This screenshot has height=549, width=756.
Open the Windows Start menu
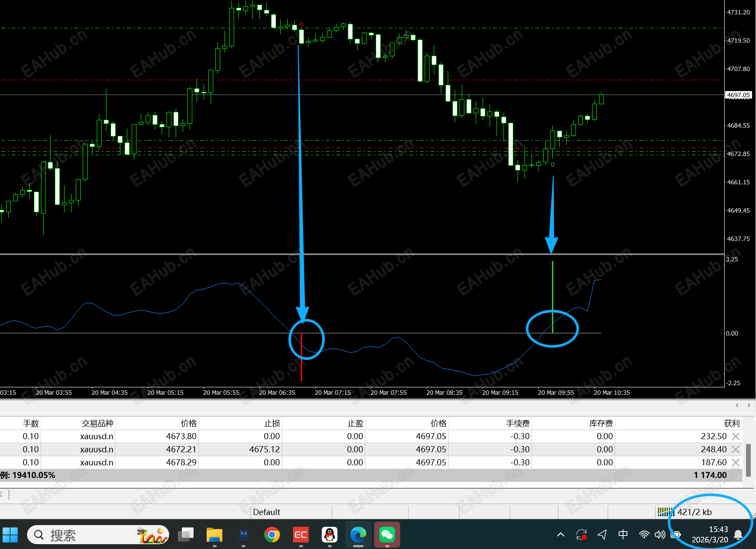(x=10, y=535)
